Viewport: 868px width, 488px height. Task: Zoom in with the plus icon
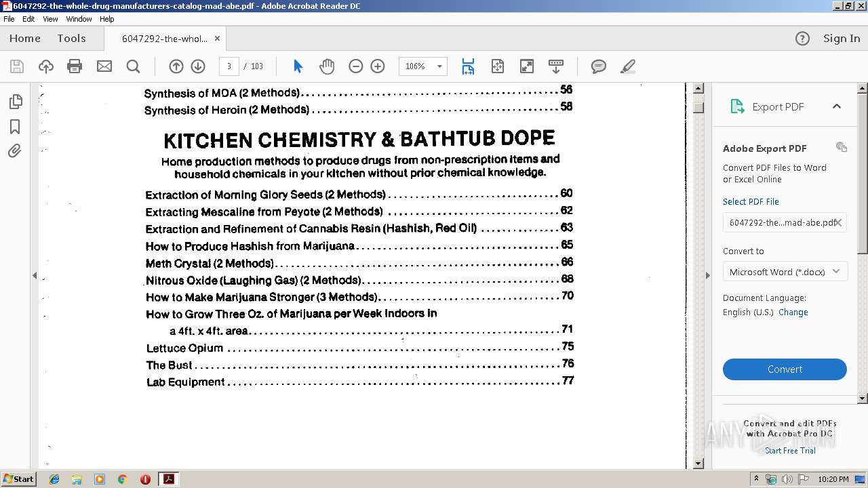tap(378, 66)
